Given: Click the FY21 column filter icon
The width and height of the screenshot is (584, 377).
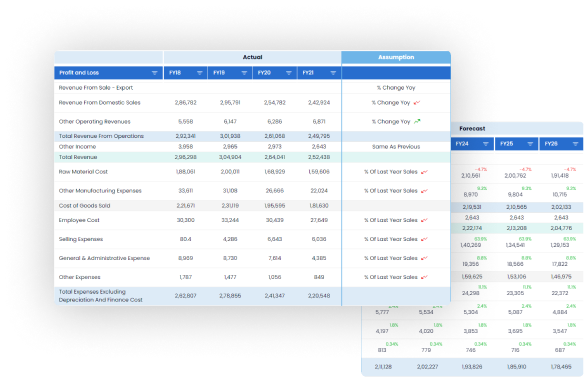Looking at the screenshot, I should 333,73.
